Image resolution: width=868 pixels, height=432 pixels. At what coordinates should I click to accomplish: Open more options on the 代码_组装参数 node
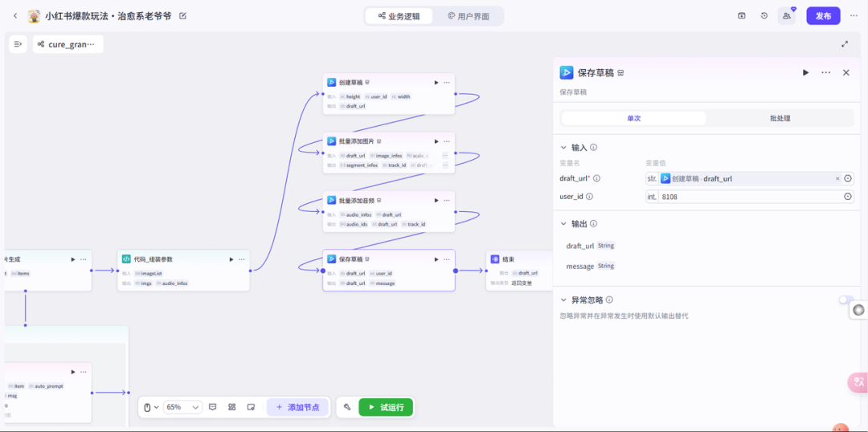[242, 259]
